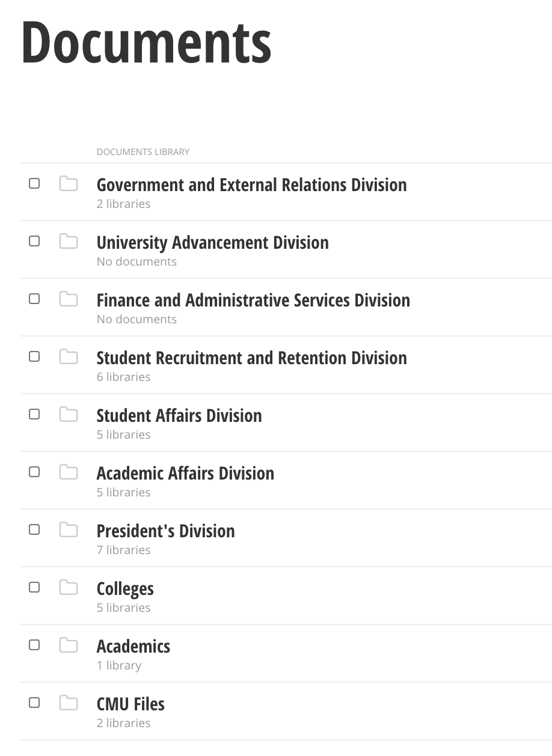Open the CMU Files library link

pos(130,704)
